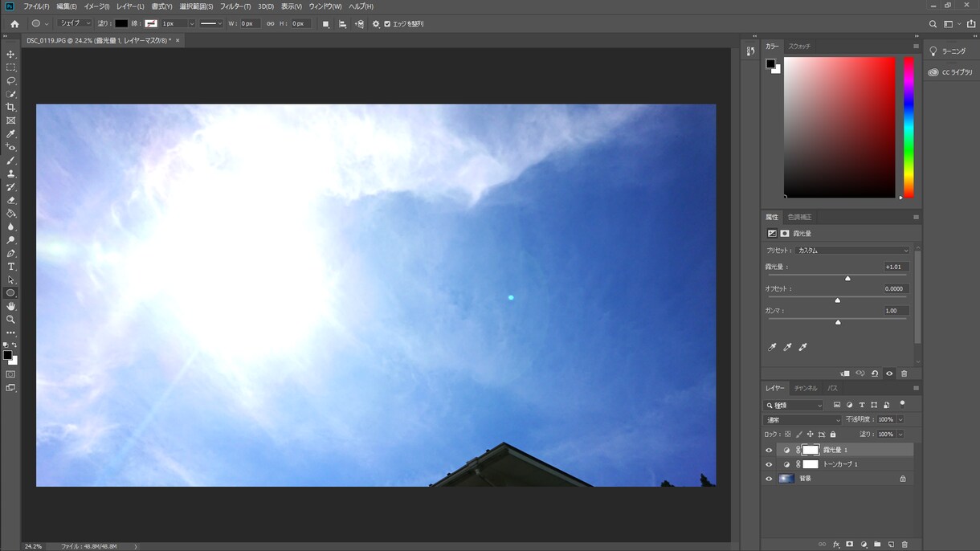Click the hue spectrum strip
The height and width of the screenshot is (551, 980).
point(909,127)
